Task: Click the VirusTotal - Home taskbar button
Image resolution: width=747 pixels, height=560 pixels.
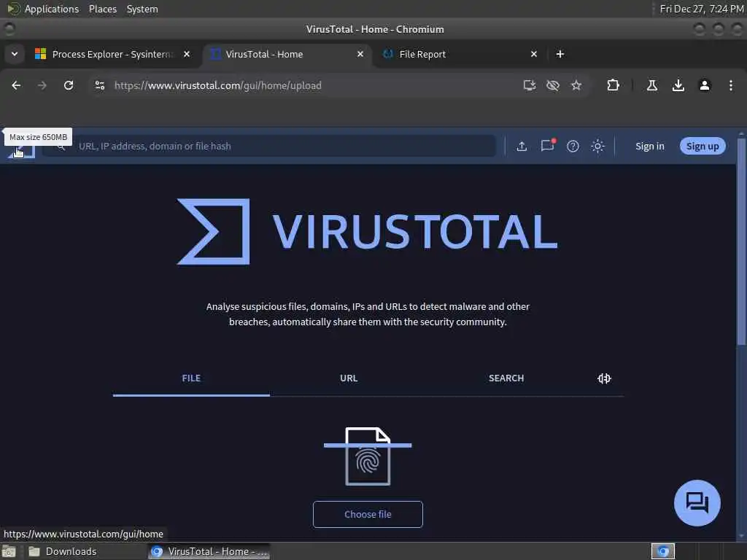Action: point(209,551)
